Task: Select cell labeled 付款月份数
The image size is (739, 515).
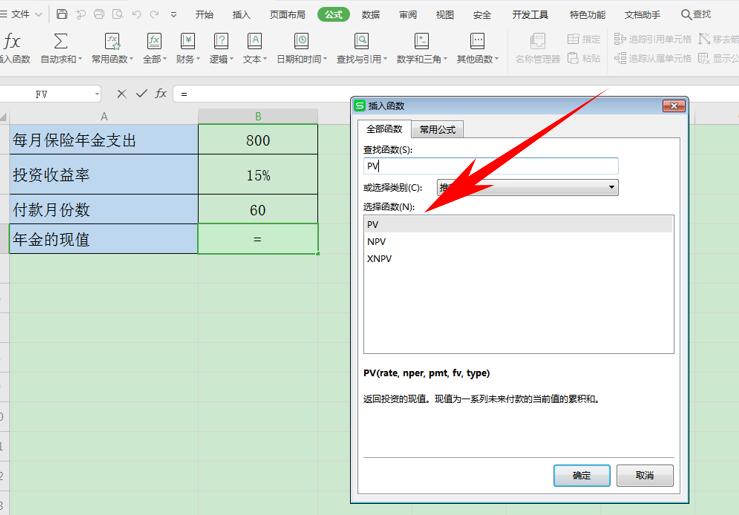Action: click(104, 209)
